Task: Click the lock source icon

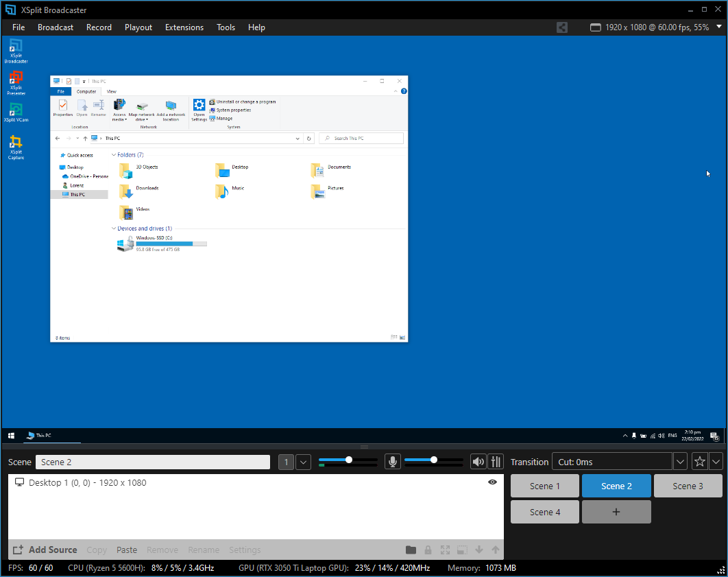Action: click(x=428, y=550)
